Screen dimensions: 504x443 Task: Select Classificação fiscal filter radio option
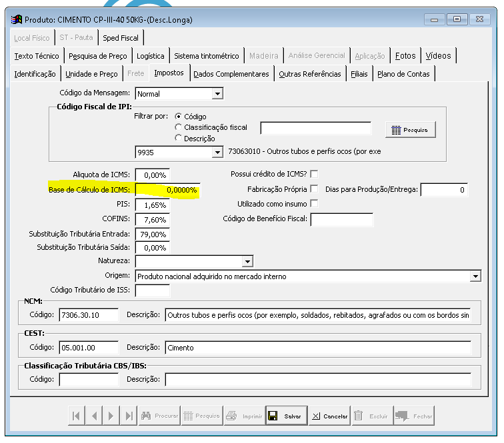[178, 127]
